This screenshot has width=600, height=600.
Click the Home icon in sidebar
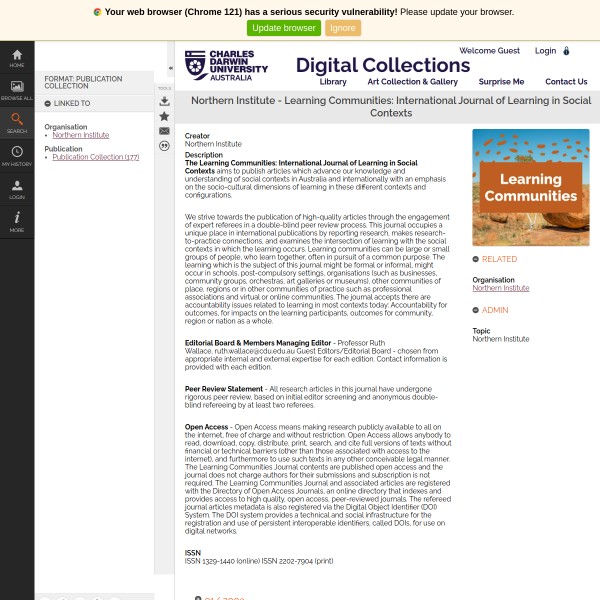(x=17, y=57)
